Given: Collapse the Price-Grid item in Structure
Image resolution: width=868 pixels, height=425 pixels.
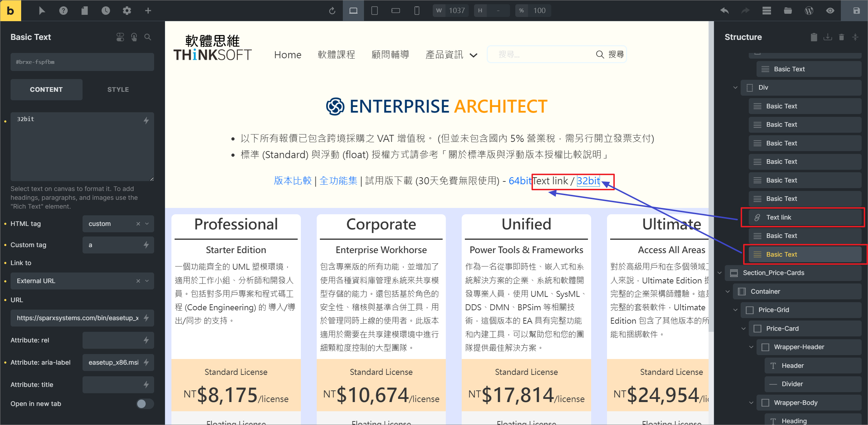Looking at the screenshot, I should pyautogui.click(x=735, y=310).
